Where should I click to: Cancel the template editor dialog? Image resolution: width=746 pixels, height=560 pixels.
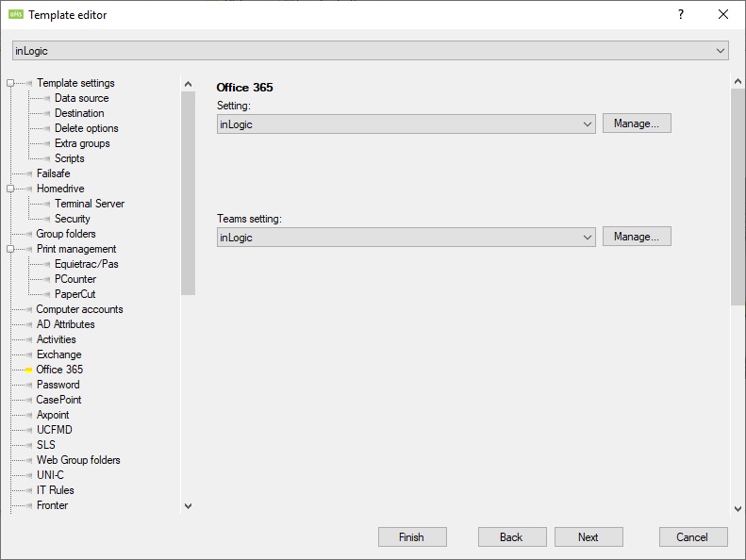coord(692,537)
